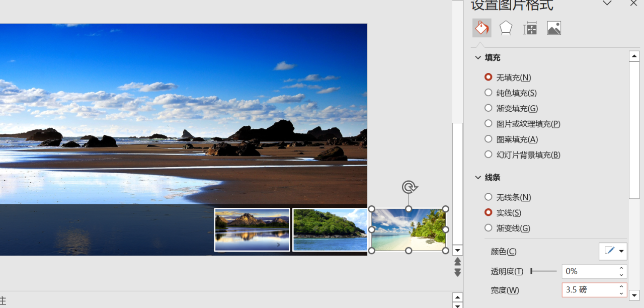
Task: Close the Format Picture pane
Action: [633, 4]
